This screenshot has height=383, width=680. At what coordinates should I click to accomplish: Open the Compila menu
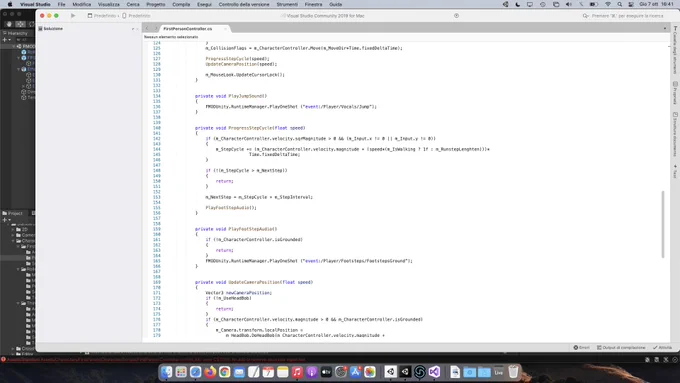pos(181,4)
